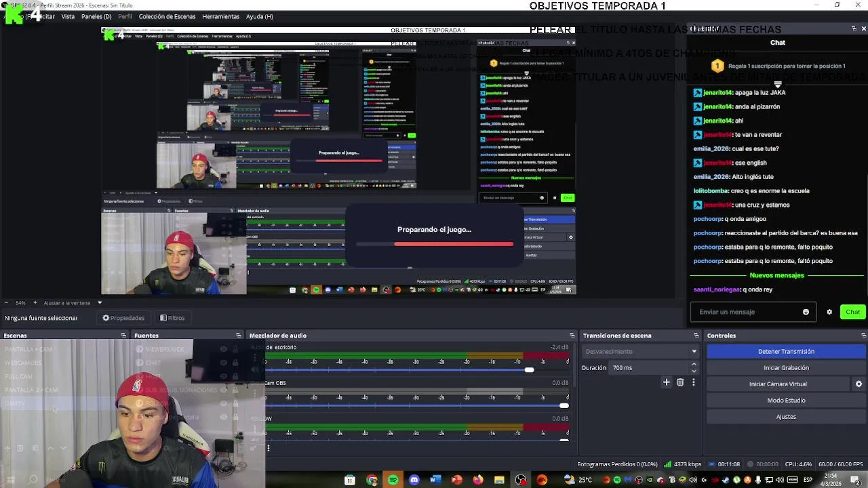Open Spotify from the taskbar
This screenshot has height=488, width=868.
click(x=393, y=480)
